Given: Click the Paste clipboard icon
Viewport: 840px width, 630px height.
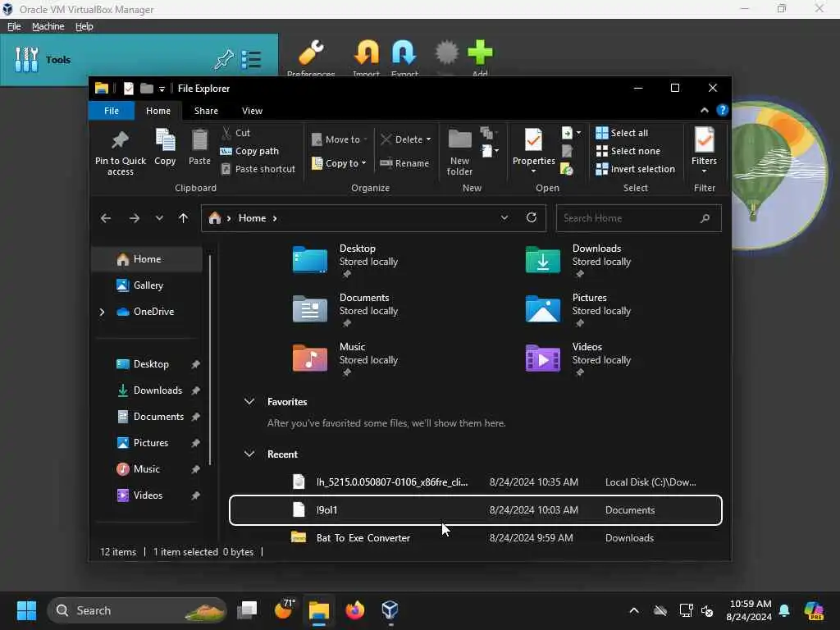Looking at the screenshot, I should (199, 148).
